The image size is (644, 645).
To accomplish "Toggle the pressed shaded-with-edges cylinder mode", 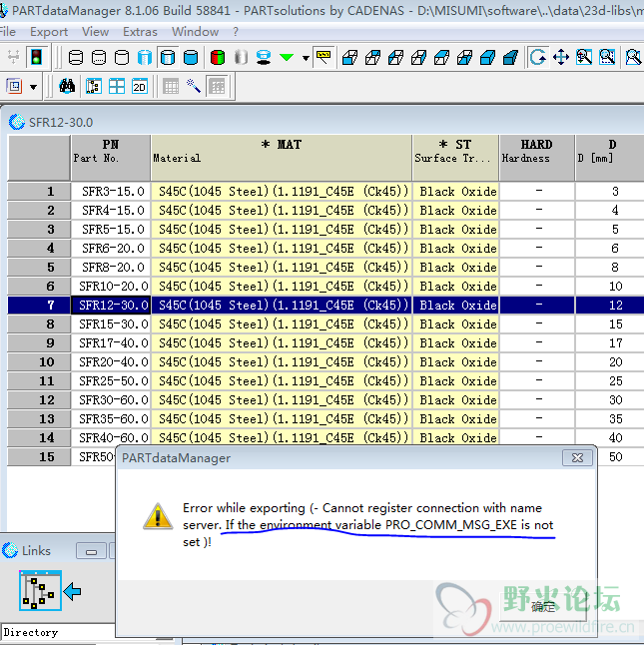I will point(168,57).
